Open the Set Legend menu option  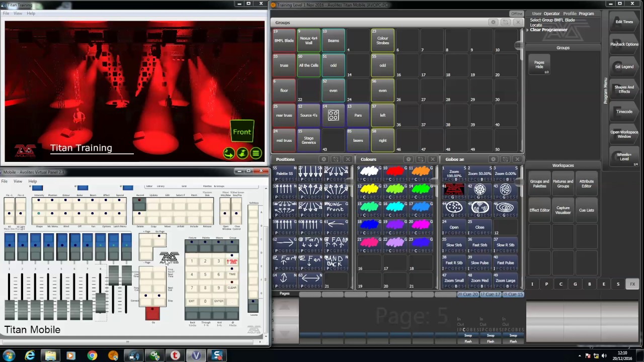[x=624, y=66]
